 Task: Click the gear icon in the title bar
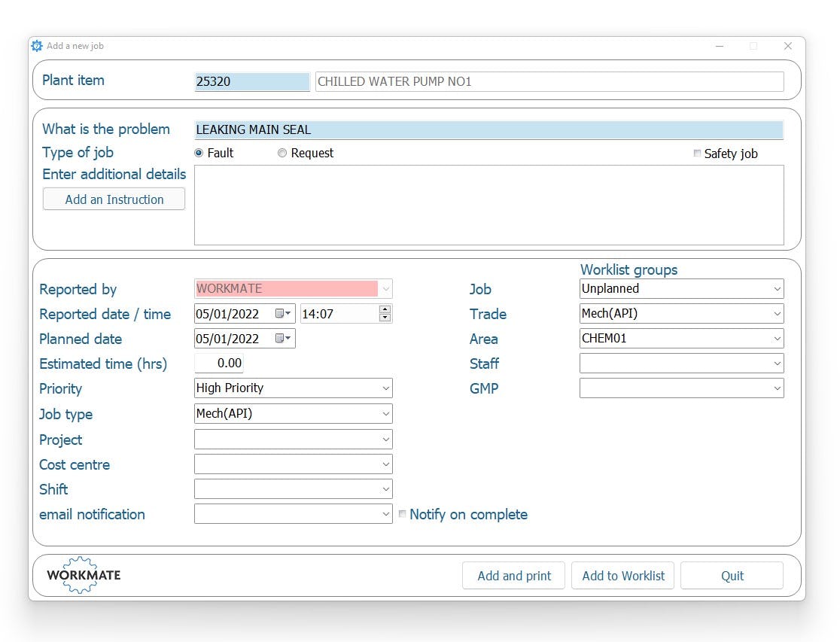[36, 46]
